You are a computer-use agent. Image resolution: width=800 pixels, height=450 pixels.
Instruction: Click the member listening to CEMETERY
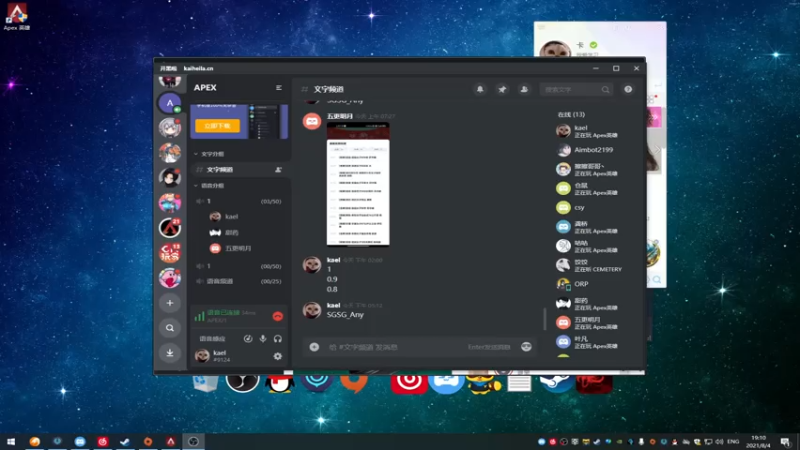[589, 265]
